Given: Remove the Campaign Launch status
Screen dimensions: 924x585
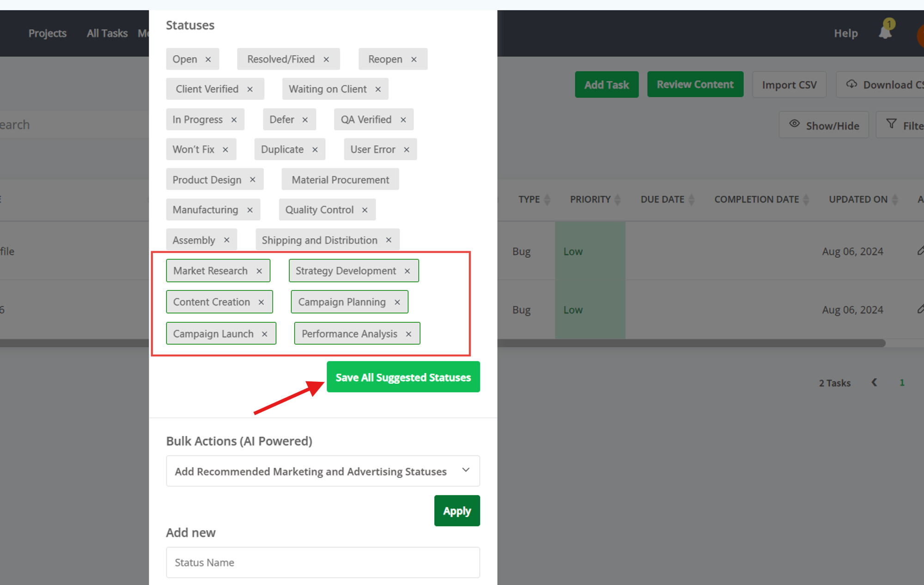Looking at the screenshot, I should click(264, 333).
